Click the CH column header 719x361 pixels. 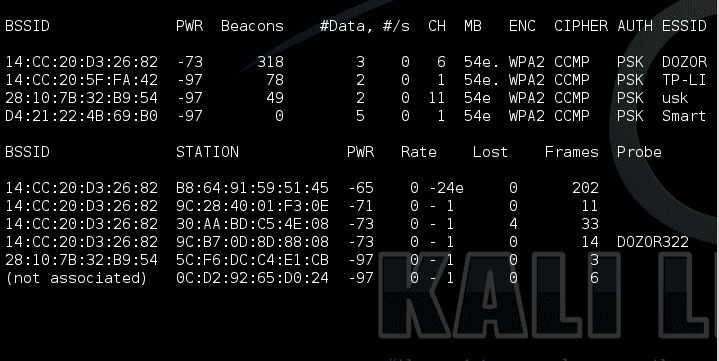pyautogui.click(x=437, y=26)
